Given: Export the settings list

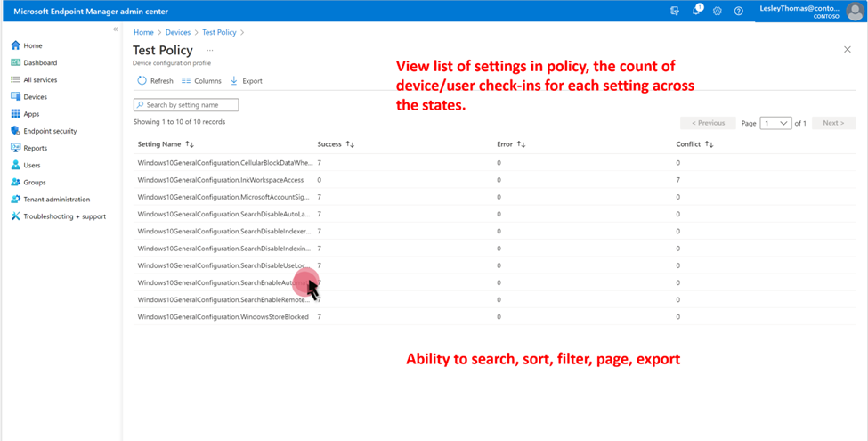Looking at the screenshot, I should point(247,81).
